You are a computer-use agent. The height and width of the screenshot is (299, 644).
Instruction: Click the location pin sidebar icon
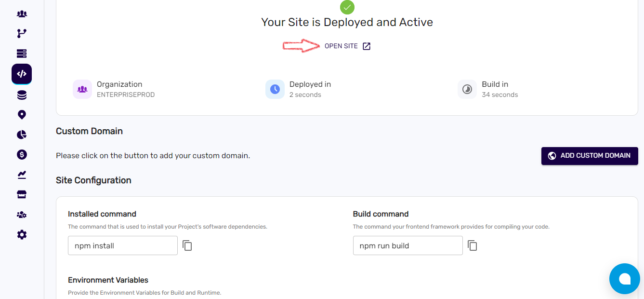pyautogui.click(x=22, y=115)
